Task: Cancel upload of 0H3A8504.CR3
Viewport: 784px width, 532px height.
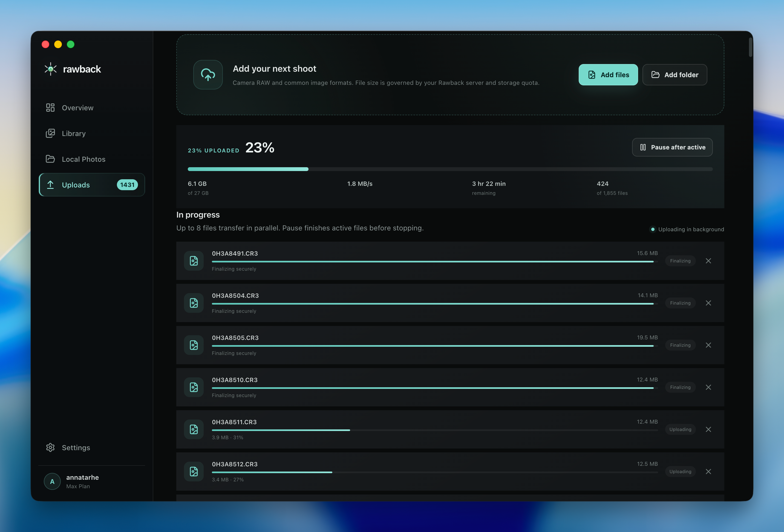Action: 708,303
